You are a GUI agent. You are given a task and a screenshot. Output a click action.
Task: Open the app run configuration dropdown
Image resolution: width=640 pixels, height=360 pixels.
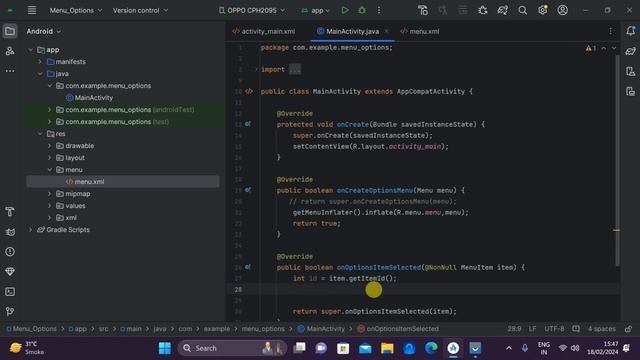click(316, 10)
